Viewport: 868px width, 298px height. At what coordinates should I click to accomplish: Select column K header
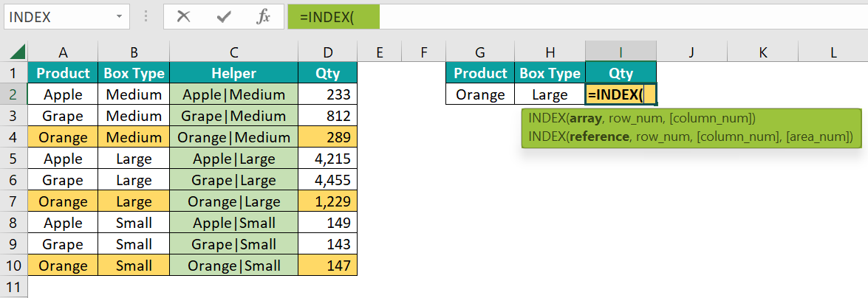(x=763, y=52)
